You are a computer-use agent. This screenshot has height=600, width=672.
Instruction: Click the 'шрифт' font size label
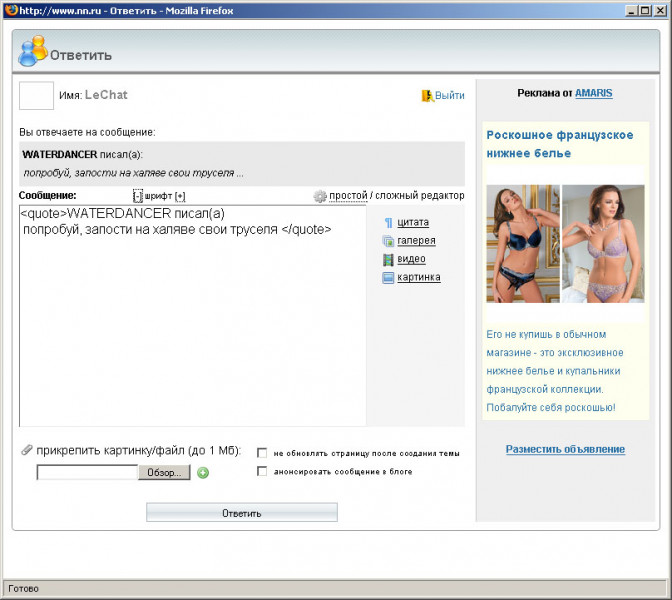point(158,196)
